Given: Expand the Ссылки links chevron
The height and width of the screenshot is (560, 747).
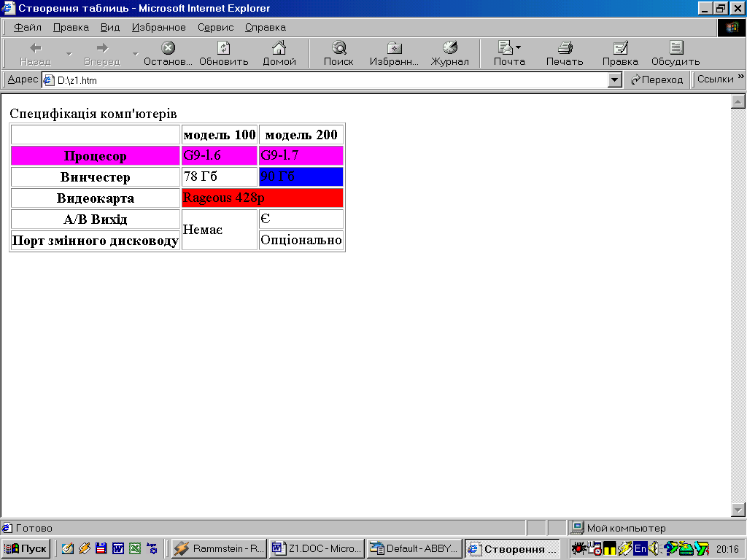Looking at the screenshot, I should pos(740,76).
